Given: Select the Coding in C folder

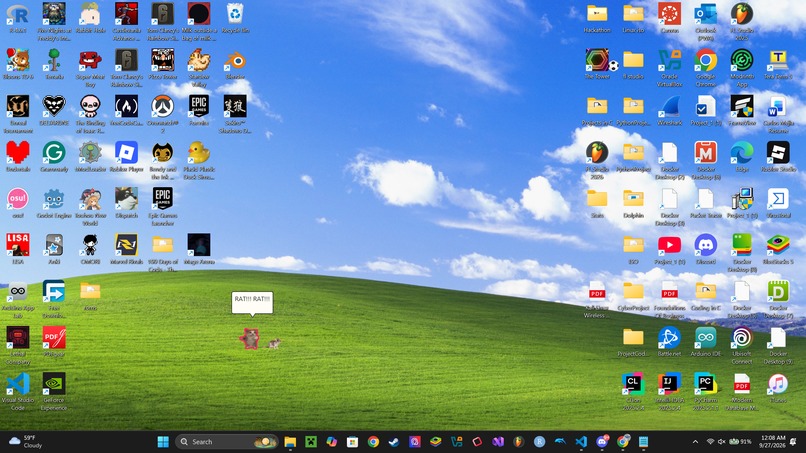Looking at the screenshot, I should pos(706,292).
